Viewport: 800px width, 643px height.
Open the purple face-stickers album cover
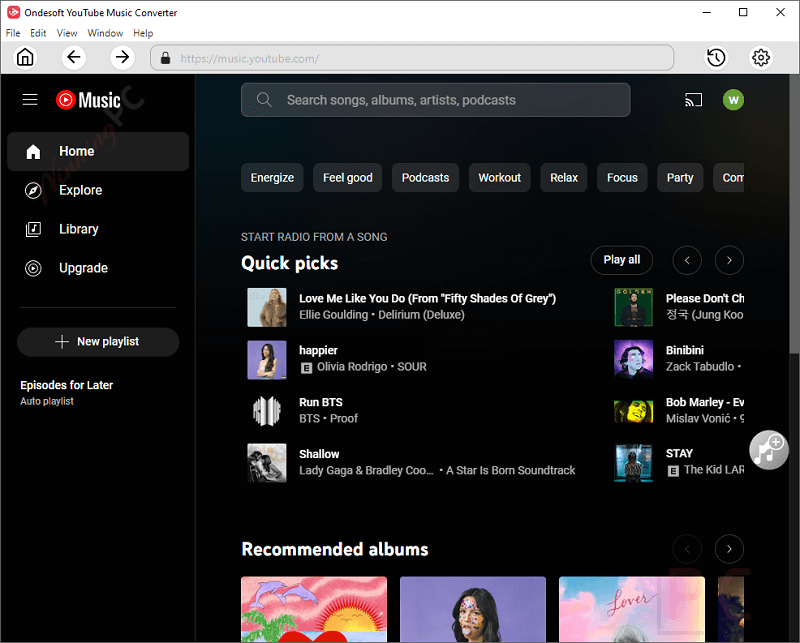pyautogui.click(x=473, y=609)
